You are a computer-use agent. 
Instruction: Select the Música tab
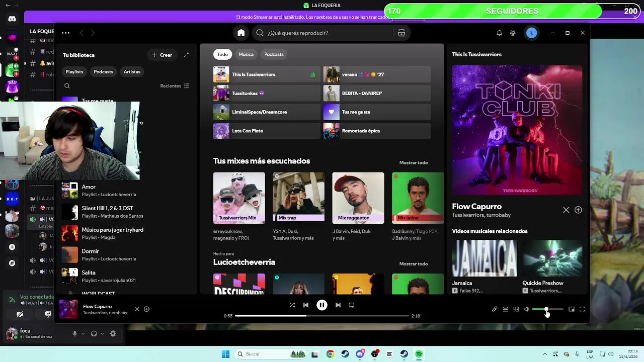click(x=246, y=54)
